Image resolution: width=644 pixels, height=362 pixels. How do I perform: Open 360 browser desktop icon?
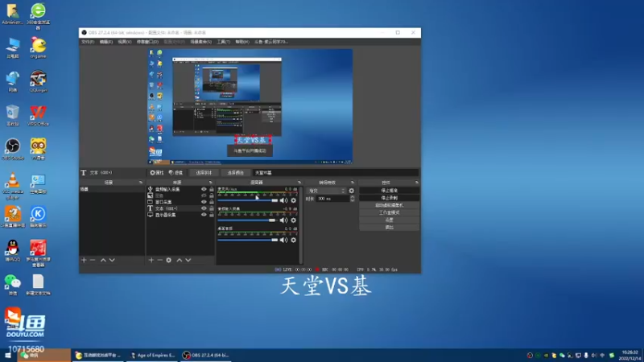38,15
